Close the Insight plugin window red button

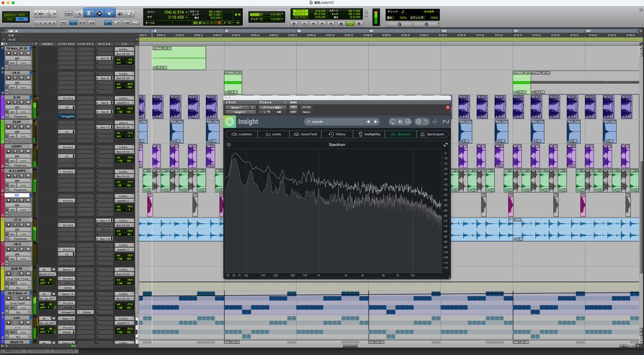pos(448,107)
